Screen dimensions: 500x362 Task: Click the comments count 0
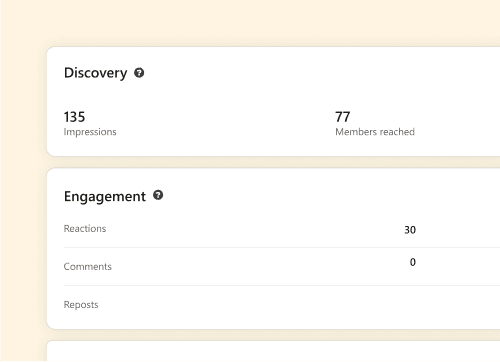tap(413, 262)
